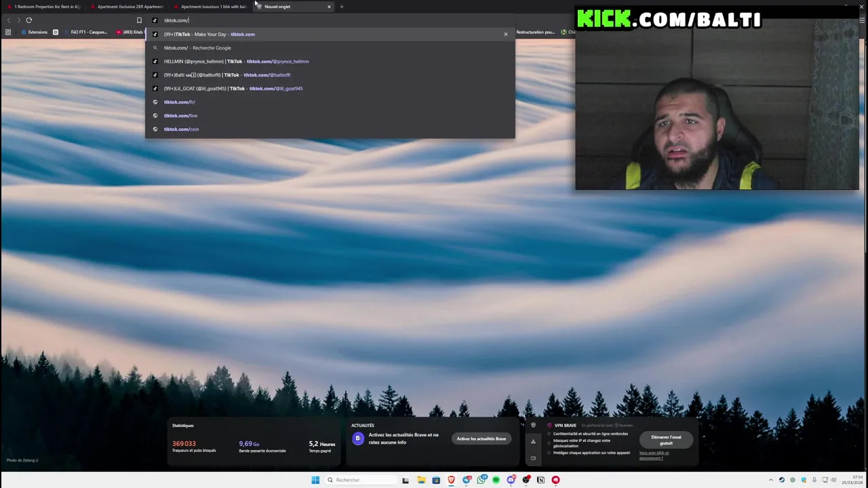Select the shield VPN card icon
Screen dimensions: 868x488
pos(533,426)
